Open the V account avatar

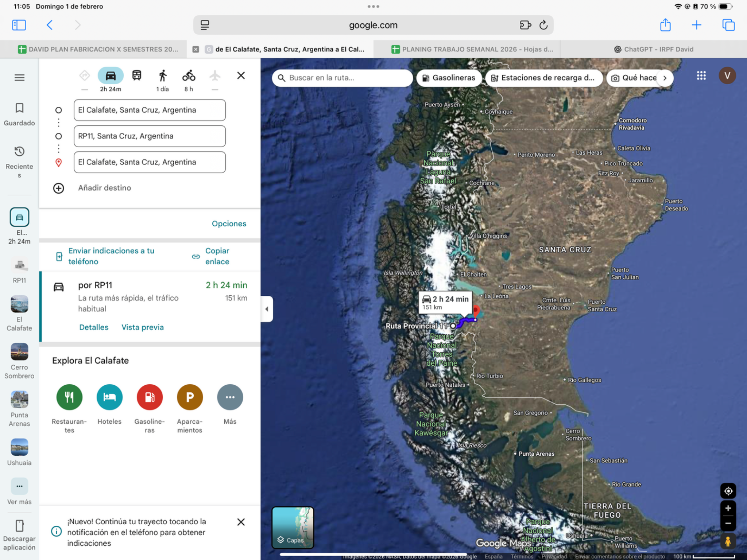pyautogui.click(x=727, y=75)
